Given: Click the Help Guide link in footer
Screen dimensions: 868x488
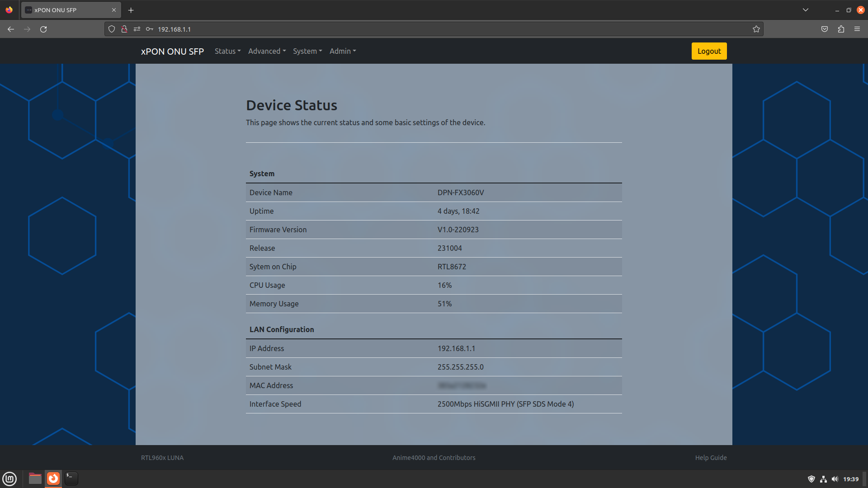Looking at the screenshot, I should coord(711,458).
